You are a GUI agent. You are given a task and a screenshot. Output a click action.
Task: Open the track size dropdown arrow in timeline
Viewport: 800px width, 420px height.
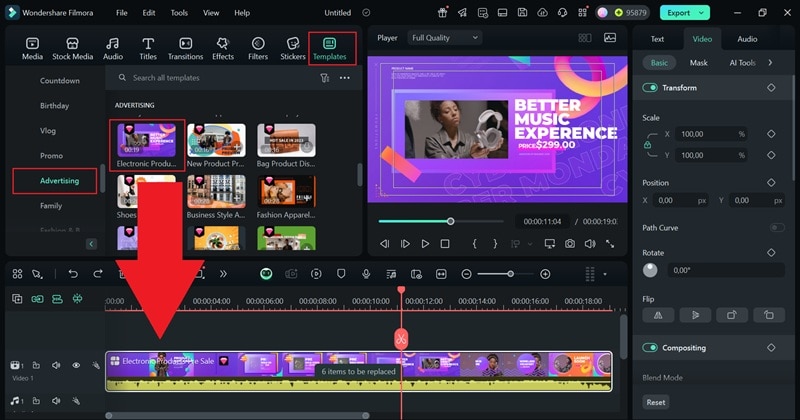pyautogui.click(x=605, y=274)
